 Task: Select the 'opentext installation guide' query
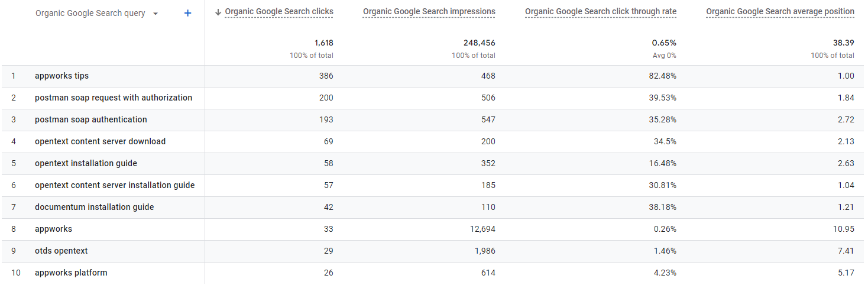point(86,163)
